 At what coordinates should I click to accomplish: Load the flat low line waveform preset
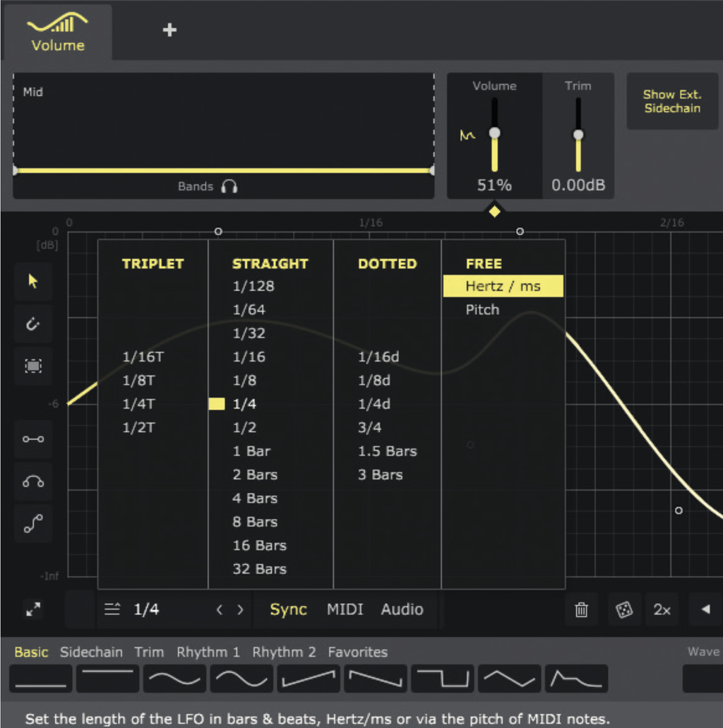coord(41,679)
